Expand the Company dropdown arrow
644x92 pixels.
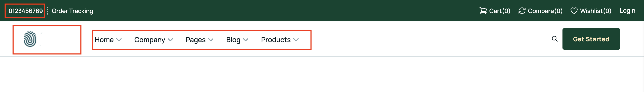[171, 40]
